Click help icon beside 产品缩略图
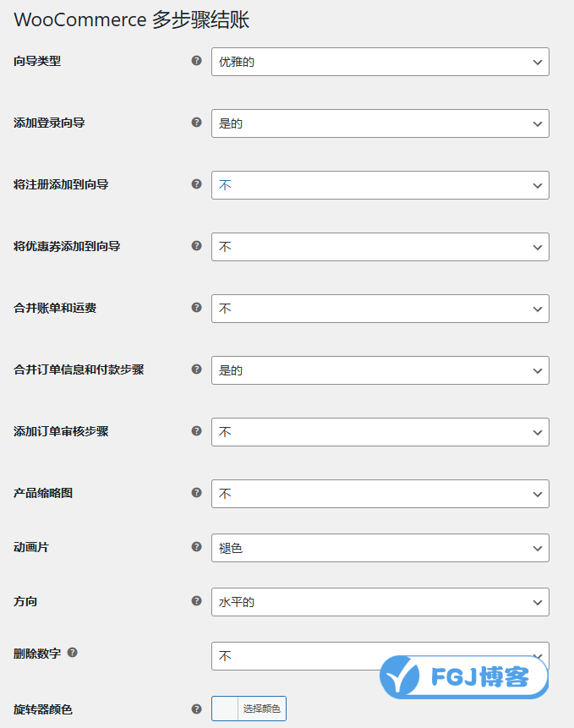This screenshot has height=728, width=574. [197, 493]
